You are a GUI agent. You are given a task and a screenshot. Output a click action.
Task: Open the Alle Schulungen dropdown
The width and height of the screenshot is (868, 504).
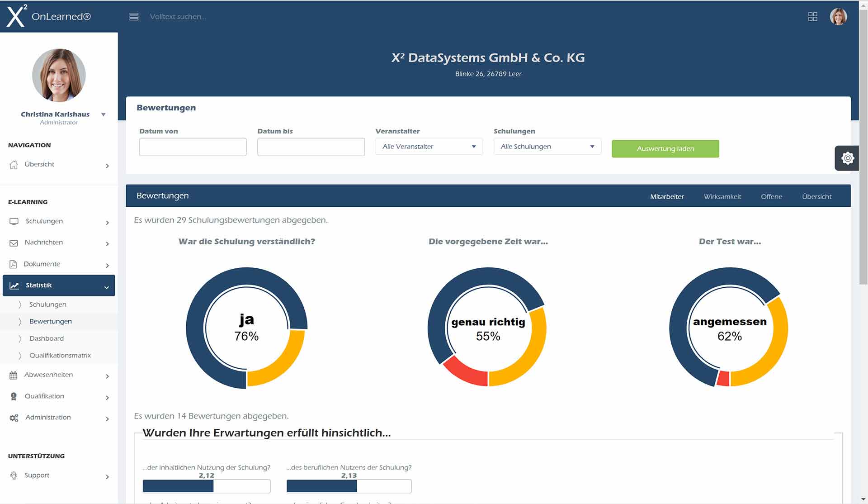[547, 147]
